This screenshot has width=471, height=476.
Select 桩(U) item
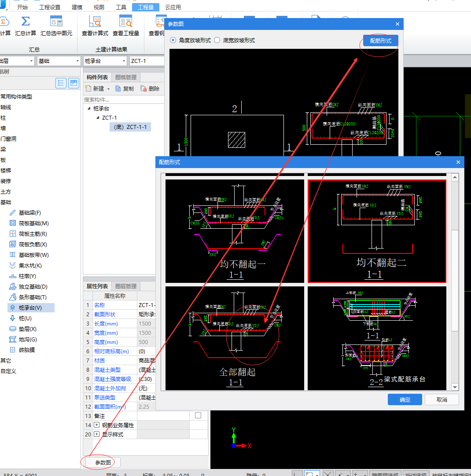point(25,319)
